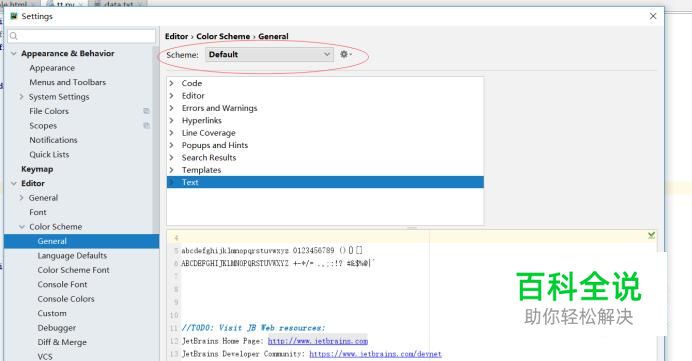Open Console Font page

(x=62, y=284)
